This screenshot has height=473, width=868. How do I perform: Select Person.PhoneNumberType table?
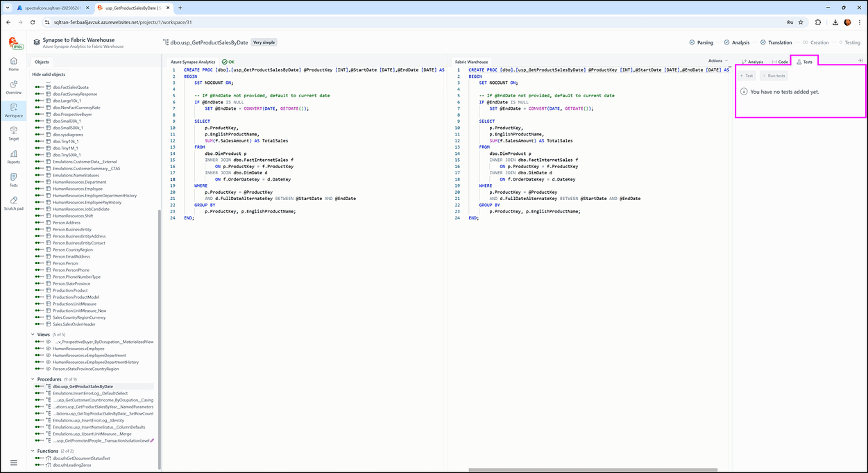click(76, 277)
